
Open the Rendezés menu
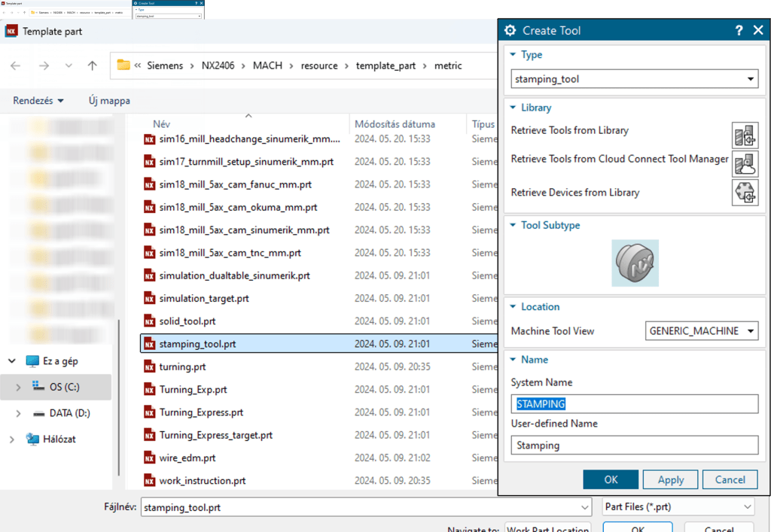click(38, 100)
